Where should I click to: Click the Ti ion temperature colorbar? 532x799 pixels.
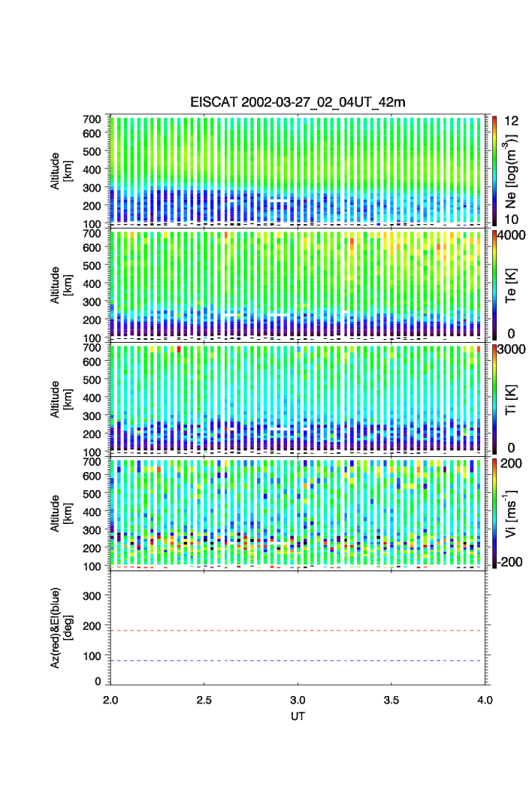click(x=494, y=398)
